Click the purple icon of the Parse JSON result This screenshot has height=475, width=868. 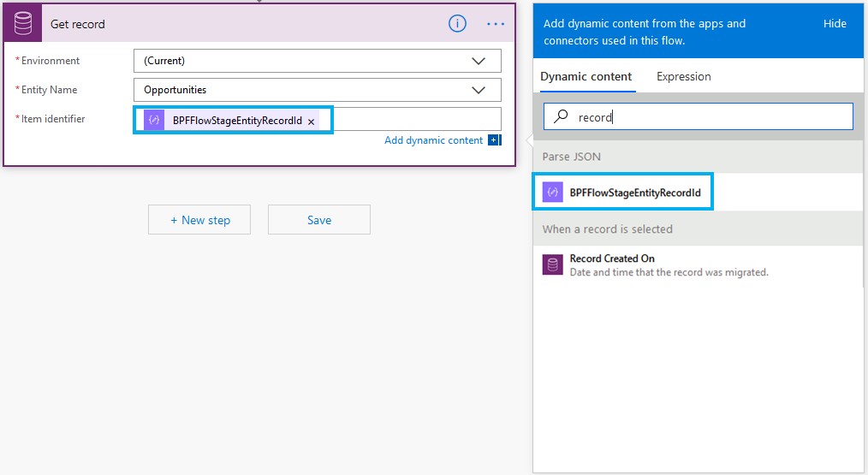tap(553, 193)
